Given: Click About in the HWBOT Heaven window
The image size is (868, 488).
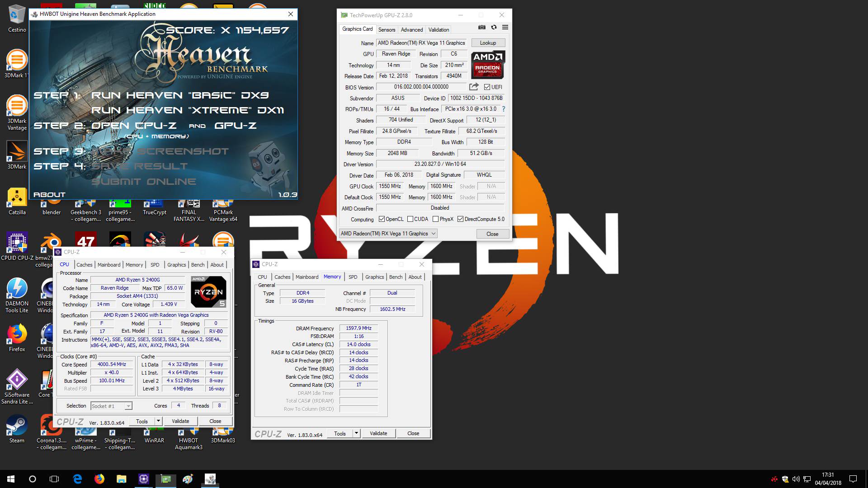Looking at the screenshot, I should click(x=49, y=195).
